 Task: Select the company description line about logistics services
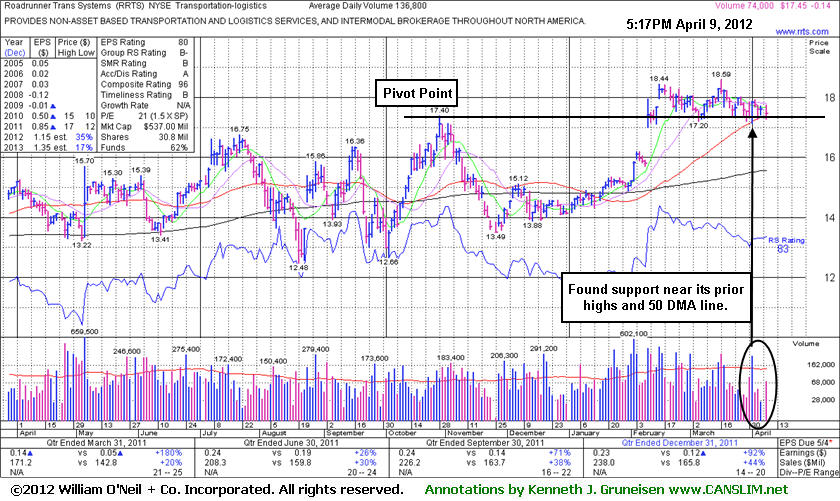pos(295,21)
